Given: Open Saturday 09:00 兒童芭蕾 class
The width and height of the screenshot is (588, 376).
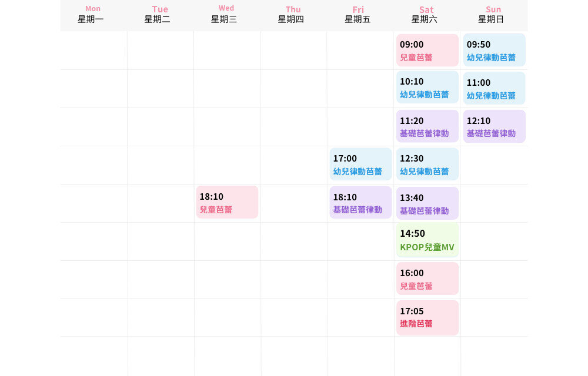Looking at the screenshot, I should (427, 51).
